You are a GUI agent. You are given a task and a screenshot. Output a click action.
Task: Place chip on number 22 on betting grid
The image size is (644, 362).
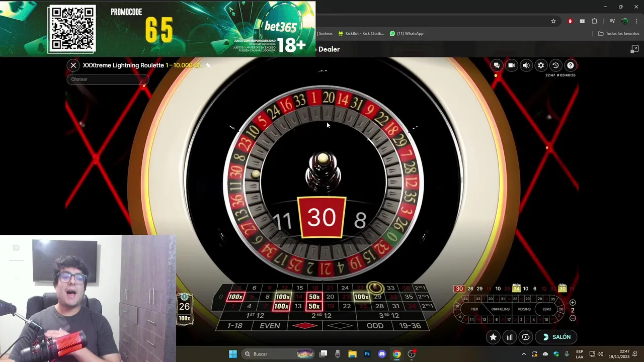click(347, 306)
